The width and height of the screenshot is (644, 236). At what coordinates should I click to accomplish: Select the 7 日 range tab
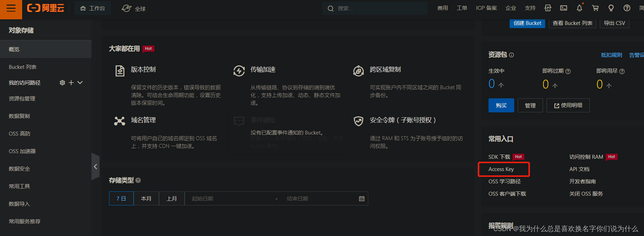click(x=121, y=198)
